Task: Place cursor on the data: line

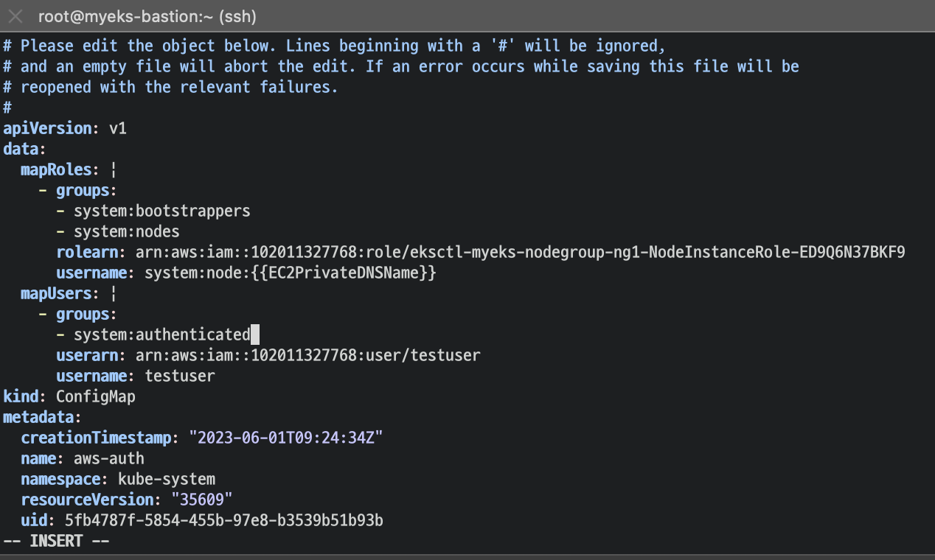Action: coord(25,149)
